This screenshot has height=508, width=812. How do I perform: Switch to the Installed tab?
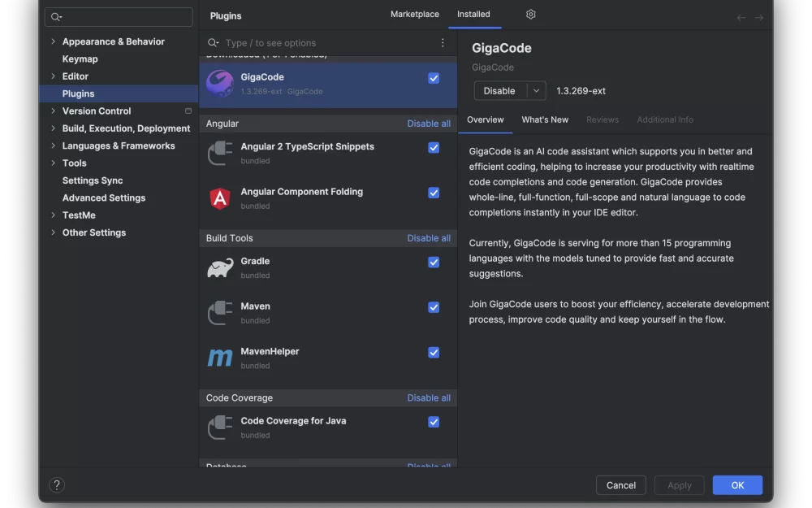[473, 15]
